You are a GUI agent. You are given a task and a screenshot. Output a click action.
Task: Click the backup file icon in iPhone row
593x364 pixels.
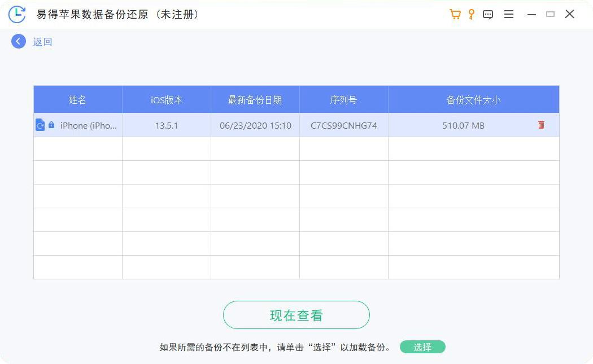[x=40, y=125]
